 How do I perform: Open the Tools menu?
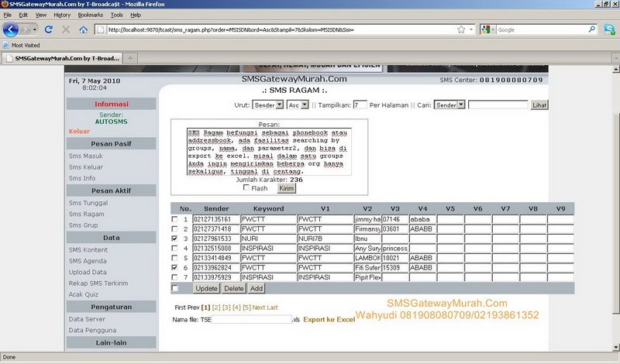117,15
